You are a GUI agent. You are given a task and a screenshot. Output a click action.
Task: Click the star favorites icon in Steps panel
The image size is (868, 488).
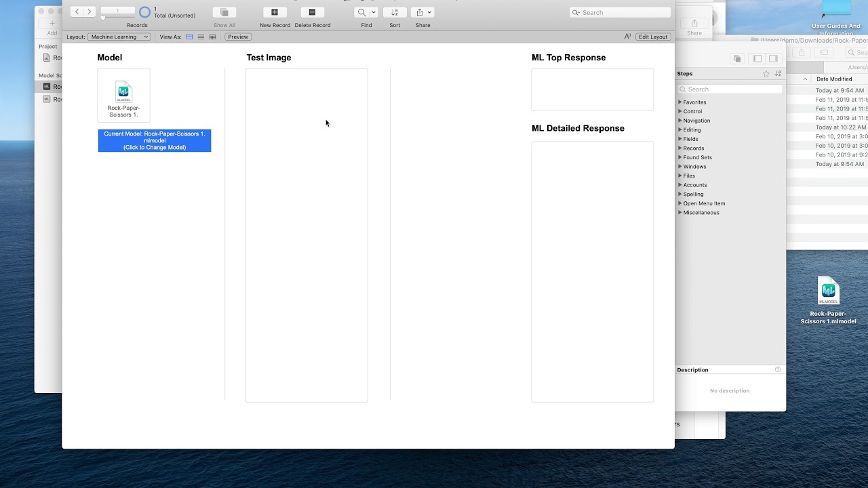(x=766, y=74)
